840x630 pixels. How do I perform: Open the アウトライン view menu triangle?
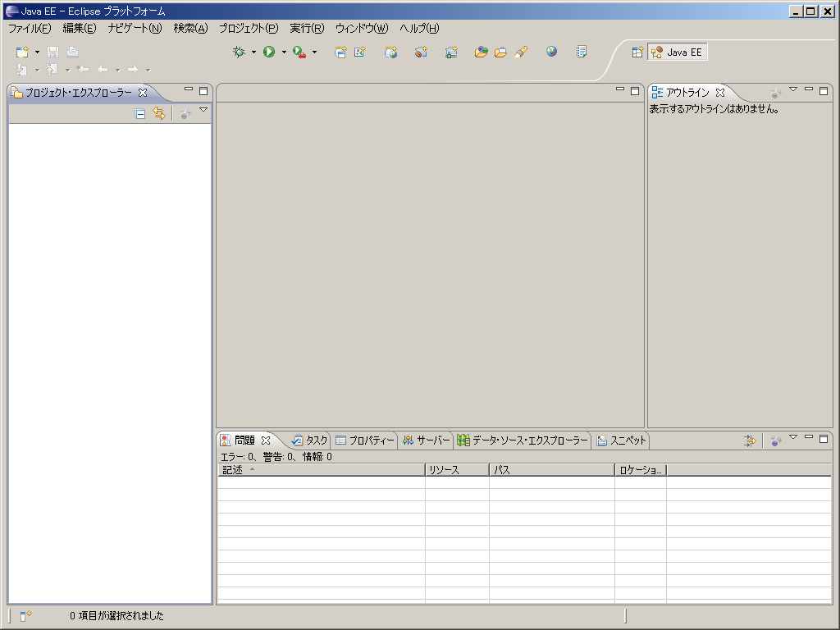(793, 89)
